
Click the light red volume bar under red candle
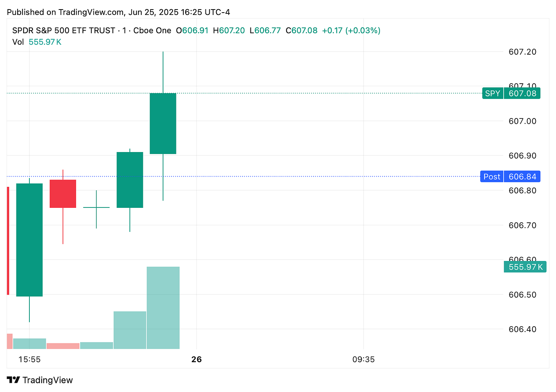(x=63, y=346)
